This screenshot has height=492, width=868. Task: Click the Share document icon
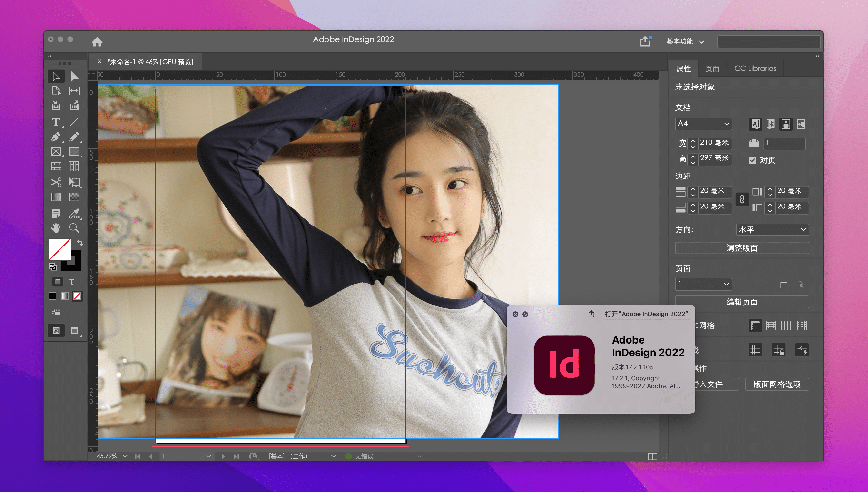point(645,41)
